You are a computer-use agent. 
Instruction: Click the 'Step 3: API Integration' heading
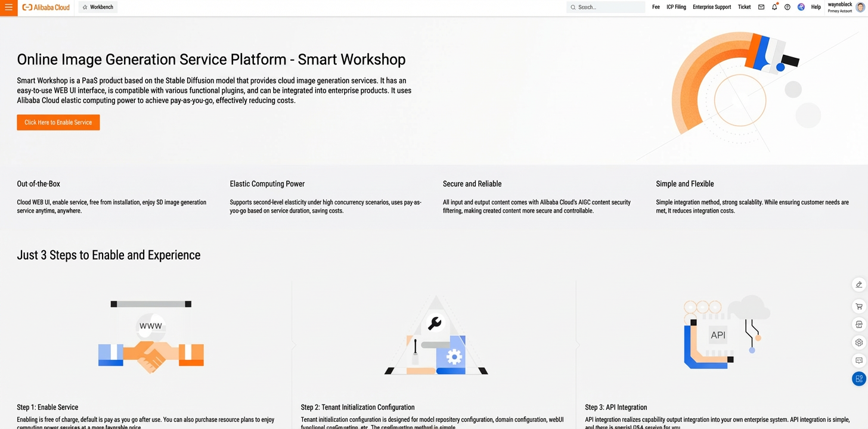click(616, 407)
